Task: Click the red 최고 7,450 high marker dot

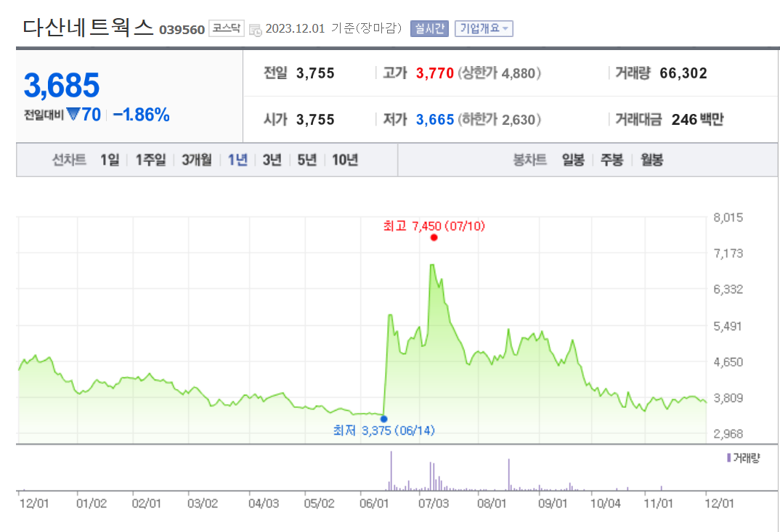Action: 434,237
